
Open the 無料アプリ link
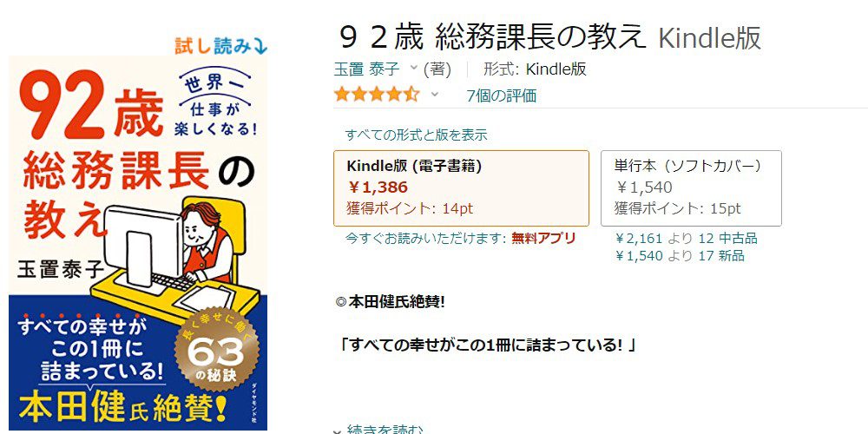click(543, 239)
